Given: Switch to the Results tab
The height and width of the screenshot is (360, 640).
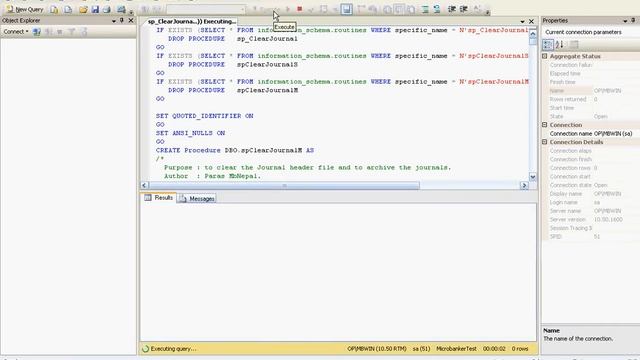Looking at the screenshot, I should (x=159, y=198).
